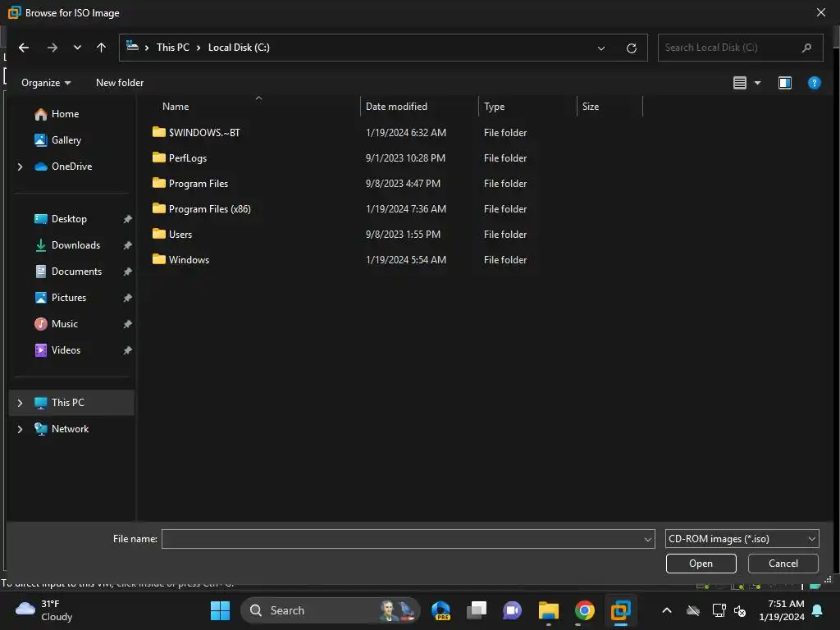Screen dimensions: 840x630
Task: Open the Organize menu
Action: pyautogui.click(x=46, y=83)
